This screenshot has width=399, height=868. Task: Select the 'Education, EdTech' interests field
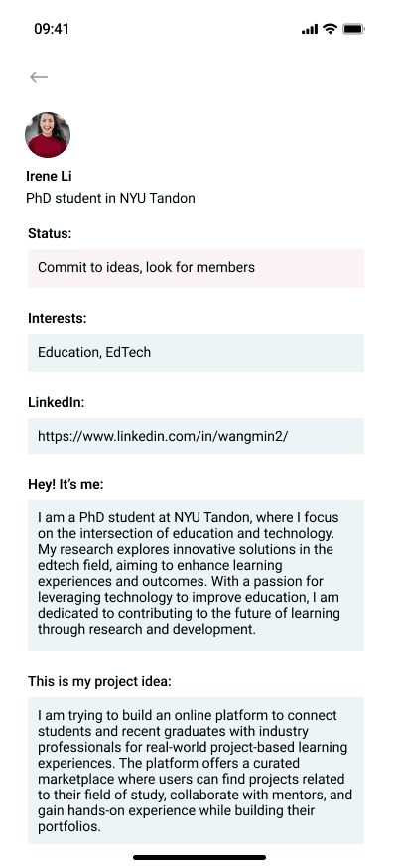point(196,353)
